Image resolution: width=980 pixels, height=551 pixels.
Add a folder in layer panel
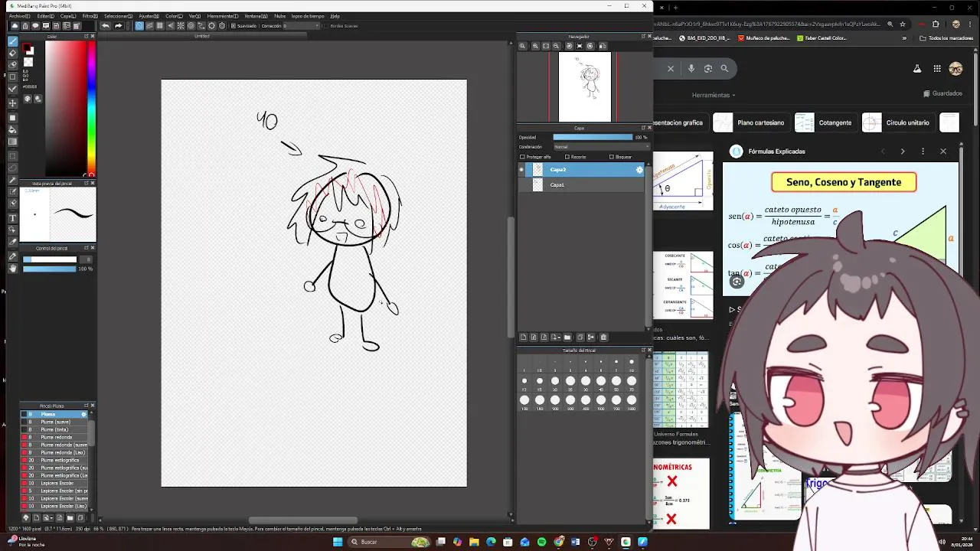click(x=567, y=337)
